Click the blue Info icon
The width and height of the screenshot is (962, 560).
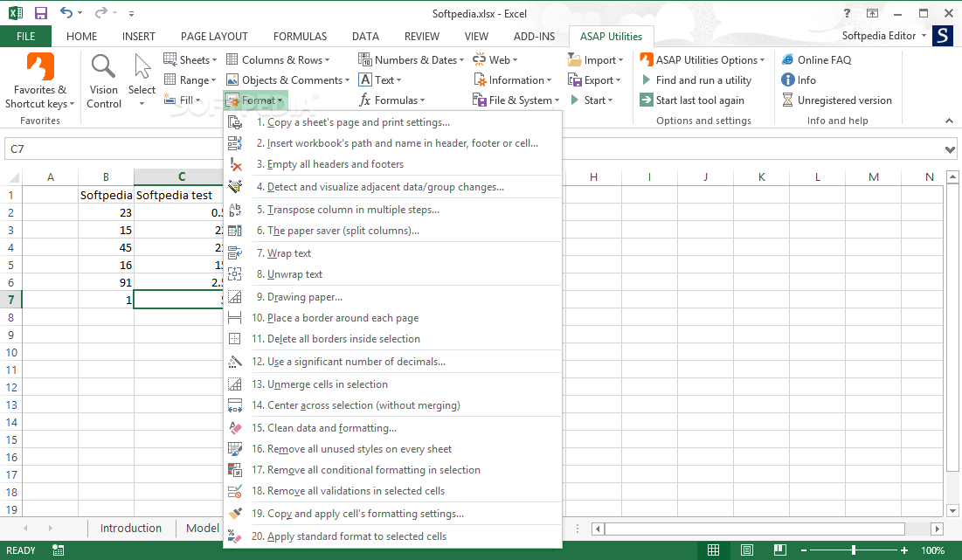[788, 80]
